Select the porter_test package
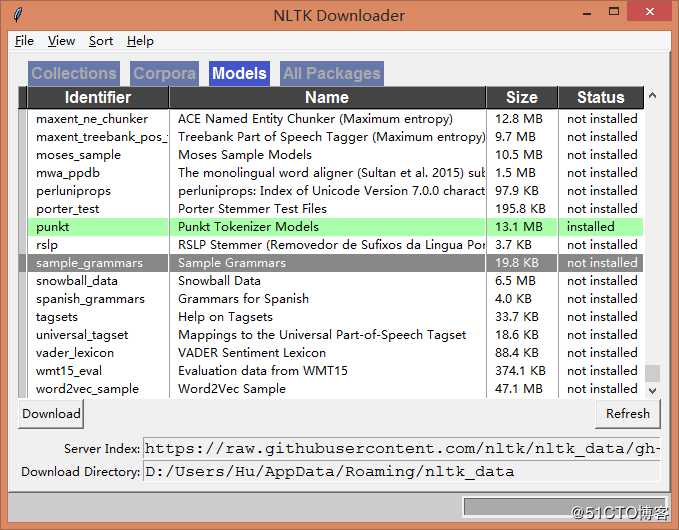The width and height of the screenshot is (679, 530). point(68,209)
